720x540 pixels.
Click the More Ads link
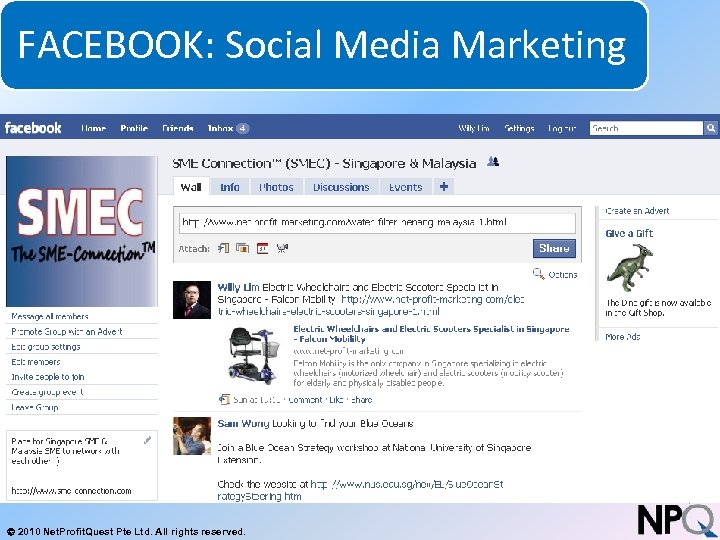click(x=622, y=337)
